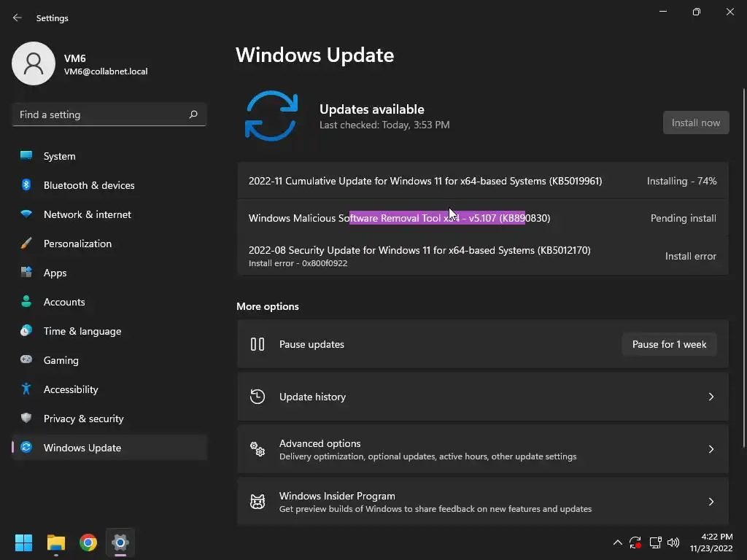Select Gaming in the sidebar
The width and height of the screenshot is (747, 560).
[109, 359]
